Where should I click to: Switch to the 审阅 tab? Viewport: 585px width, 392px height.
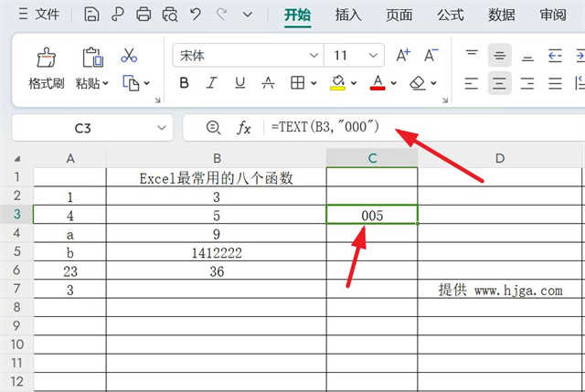click(x=553, y=16)
